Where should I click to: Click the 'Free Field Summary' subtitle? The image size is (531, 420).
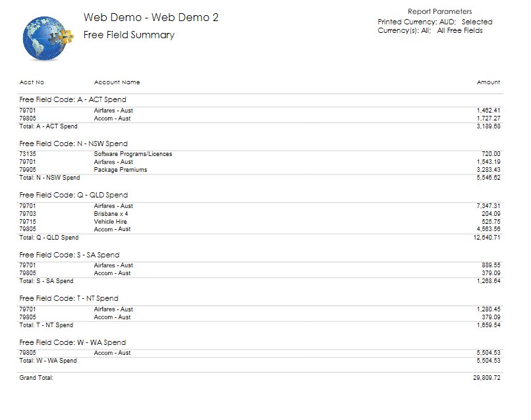pos(129,35)
